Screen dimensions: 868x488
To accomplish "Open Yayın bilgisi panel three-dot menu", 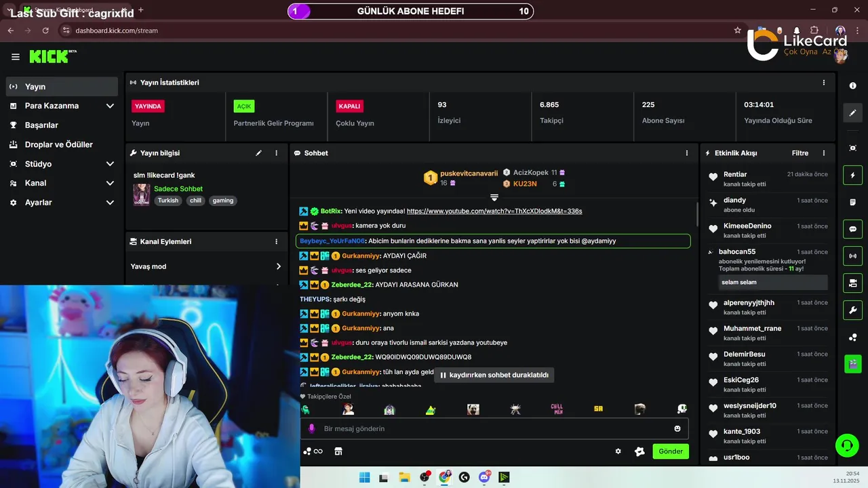I will [x=276, y=153].
